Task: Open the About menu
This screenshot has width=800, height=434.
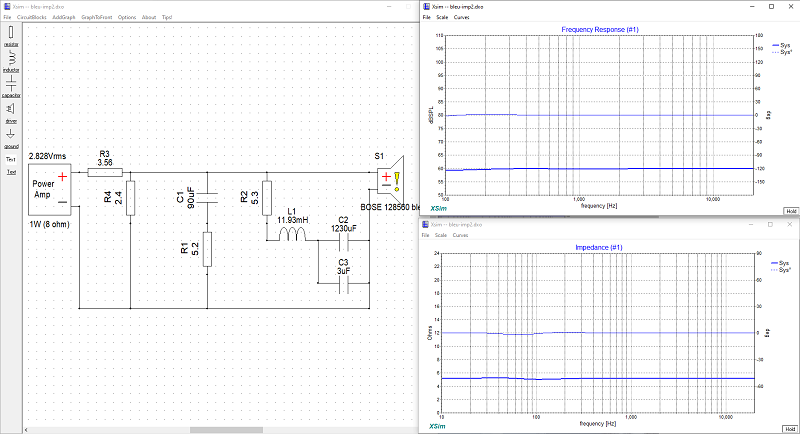Action: coord(149,17)
